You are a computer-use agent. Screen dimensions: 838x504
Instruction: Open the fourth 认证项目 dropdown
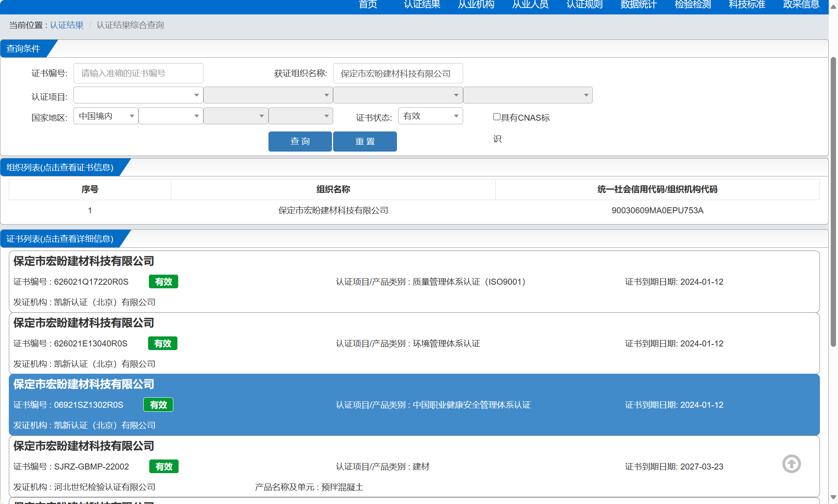pyautogui.click(x=528, y=95)
